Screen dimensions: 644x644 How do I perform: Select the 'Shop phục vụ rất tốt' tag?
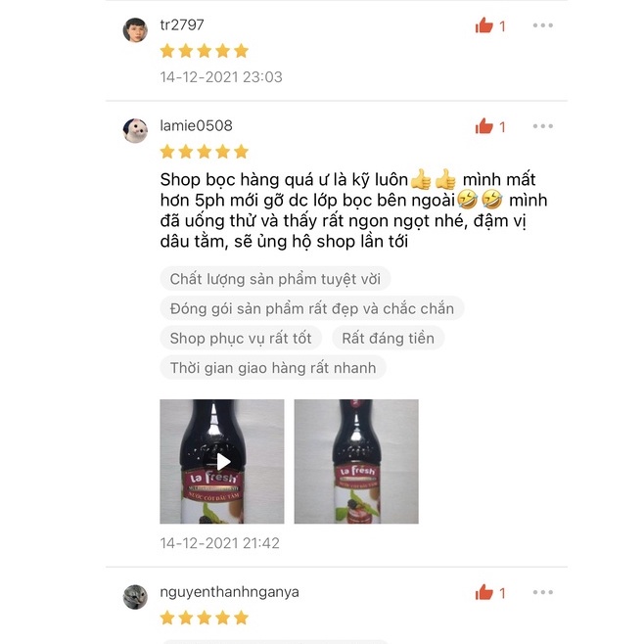(x=241, y=338)
